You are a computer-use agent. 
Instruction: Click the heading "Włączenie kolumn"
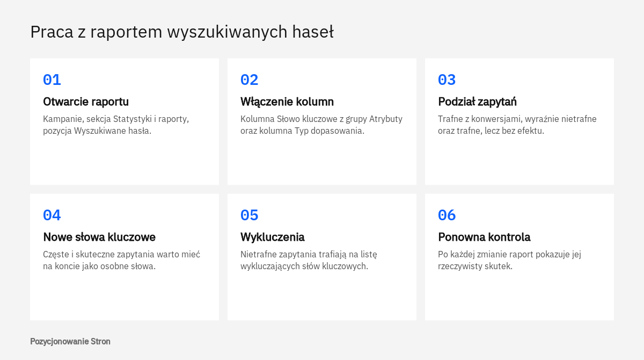287,102
